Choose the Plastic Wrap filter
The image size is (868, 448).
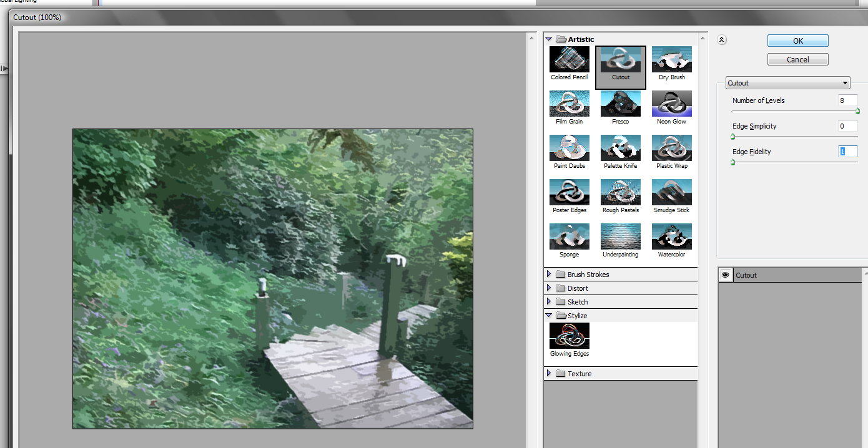671,149
